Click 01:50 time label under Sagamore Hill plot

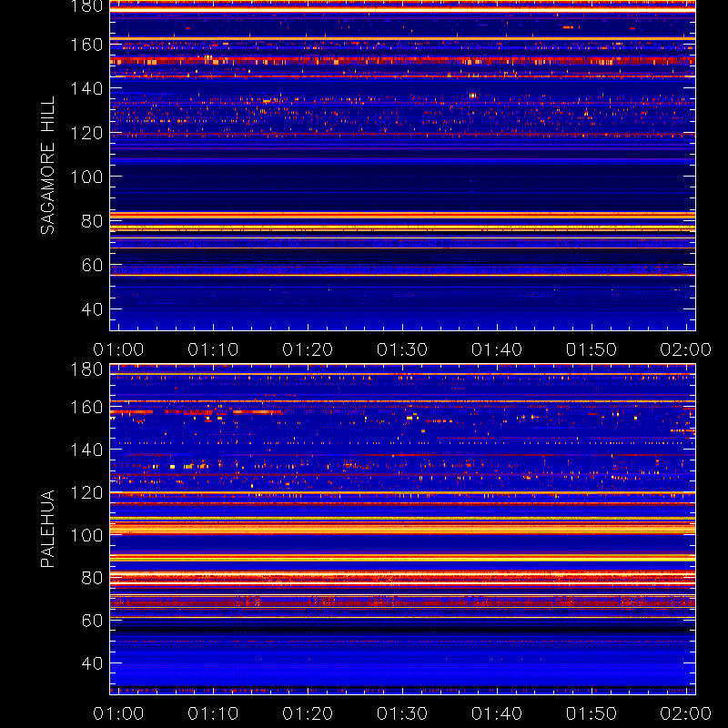[591, 349]
